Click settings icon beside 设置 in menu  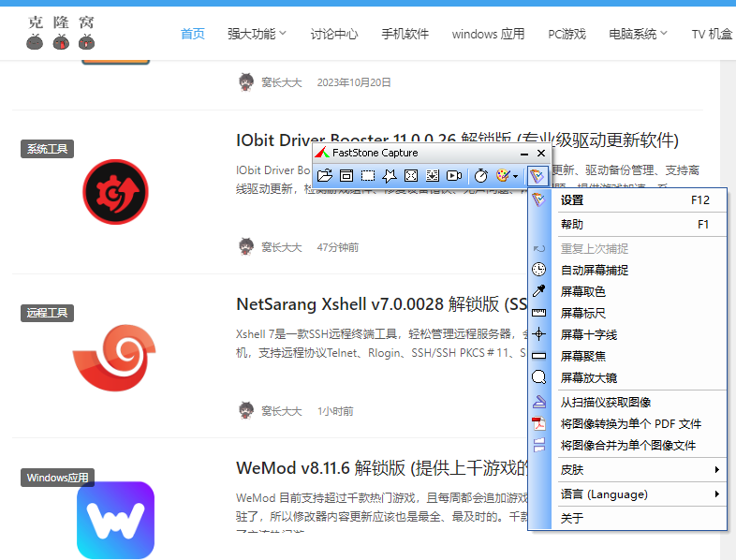[x=538, y=200]
